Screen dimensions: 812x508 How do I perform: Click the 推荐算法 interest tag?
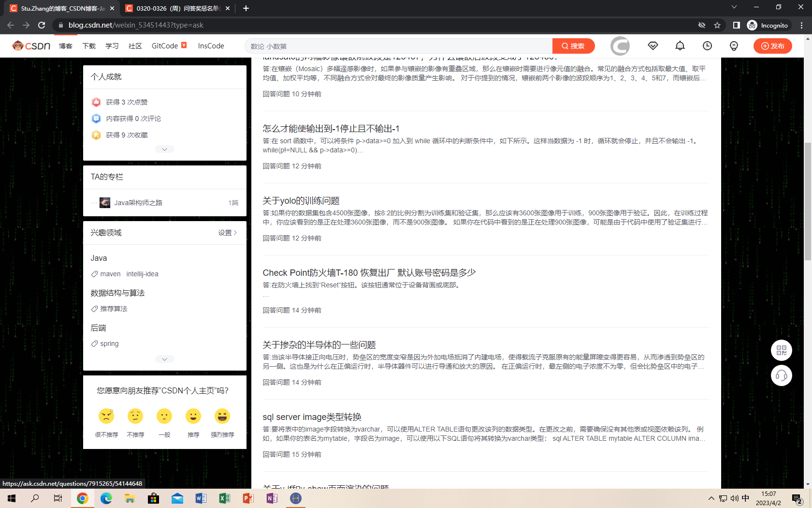[x=114, y=309]
